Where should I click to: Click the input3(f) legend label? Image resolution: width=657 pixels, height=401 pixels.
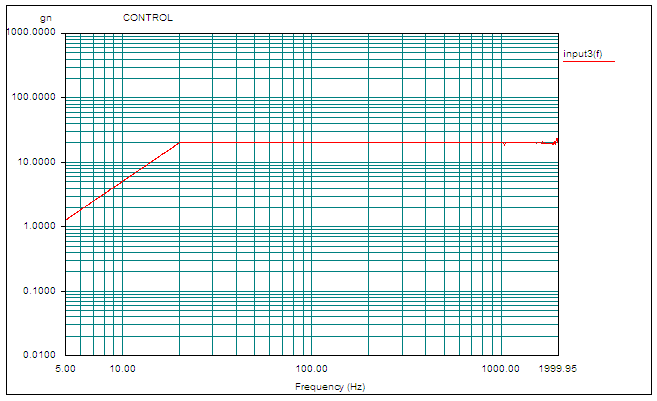[x=581, y=53]
